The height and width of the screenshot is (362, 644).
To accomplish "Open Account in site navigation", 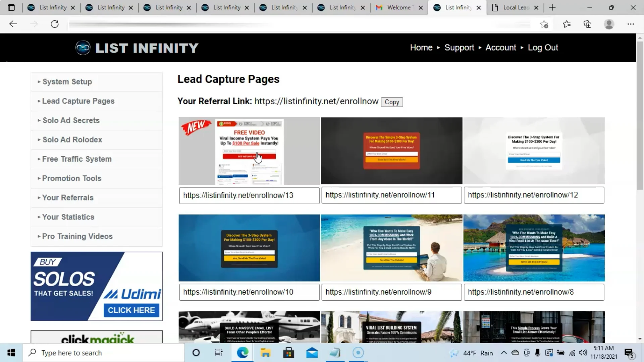I will point(501,48).
